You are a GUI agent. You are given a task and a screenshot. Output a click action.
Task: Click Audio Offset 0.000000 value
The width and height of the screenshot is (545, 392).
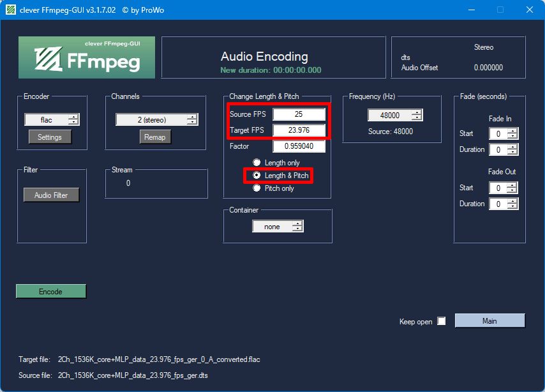click(x=488, y=68)
